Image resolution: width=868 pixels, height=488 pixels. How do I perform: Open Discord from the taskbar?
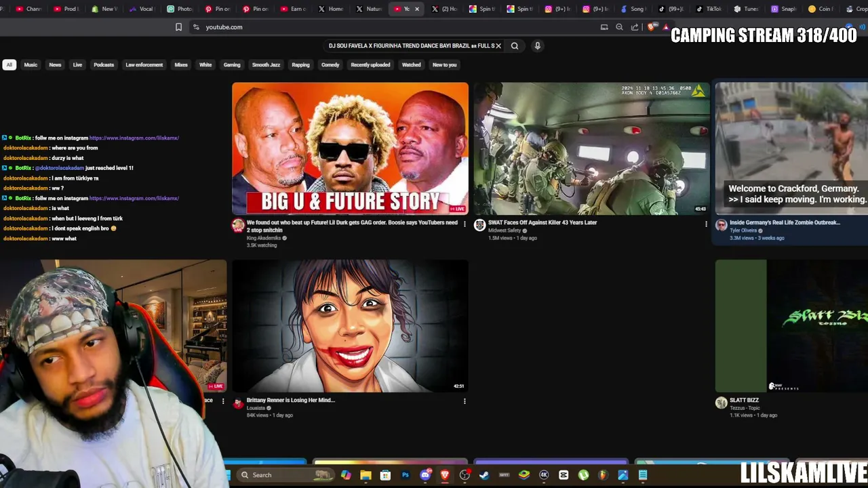[x=425, y=475]
